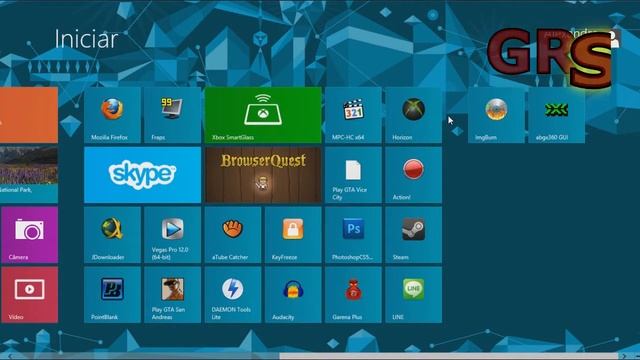640x360 pixels.
Task: Launch the MPC-HC x64 media player tile
Action: click(x=353, y=115)
